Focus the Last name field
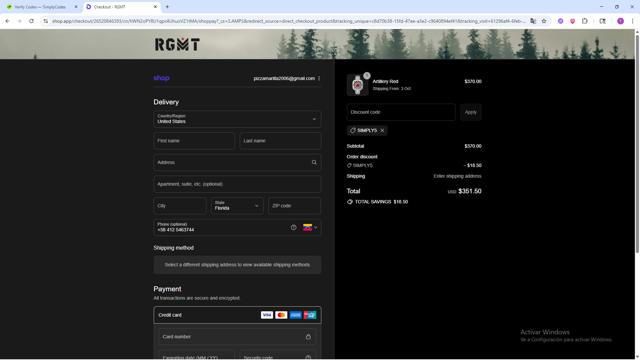 (280, 141)
